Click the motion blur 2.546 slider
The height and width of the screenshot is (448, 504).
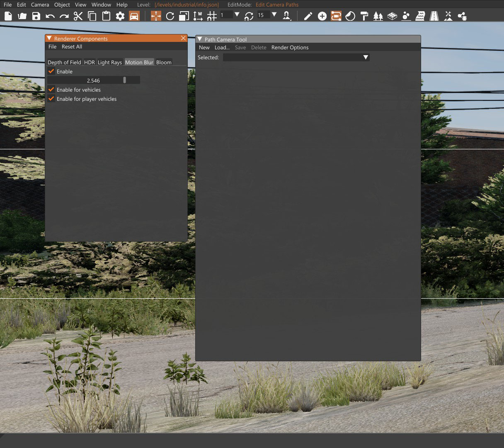[x=94, y=80]
